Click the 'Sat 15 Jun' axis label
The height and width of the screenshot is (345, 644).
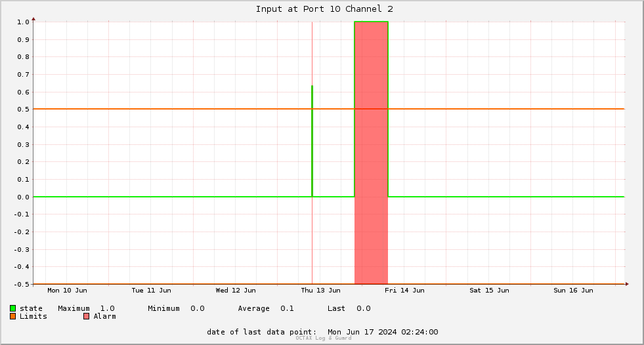click(489, 291)
